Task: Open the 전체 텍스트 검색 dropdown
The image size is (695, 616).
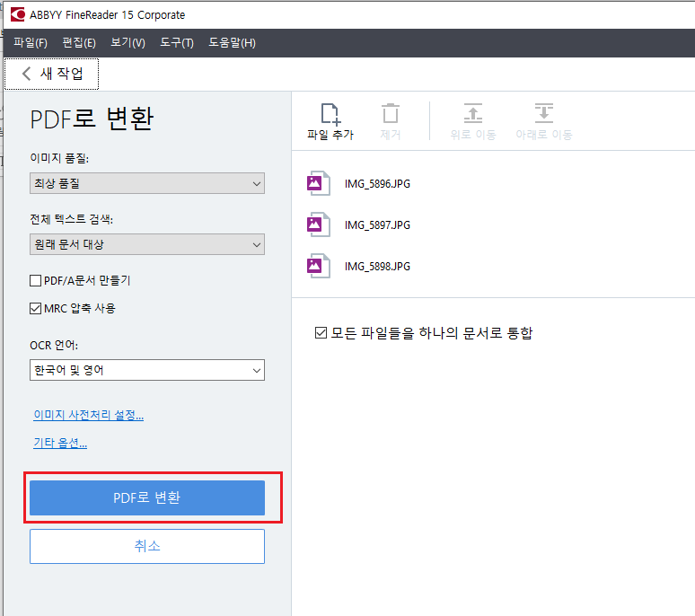Action: pyautogui.click(x=147, y=244)
